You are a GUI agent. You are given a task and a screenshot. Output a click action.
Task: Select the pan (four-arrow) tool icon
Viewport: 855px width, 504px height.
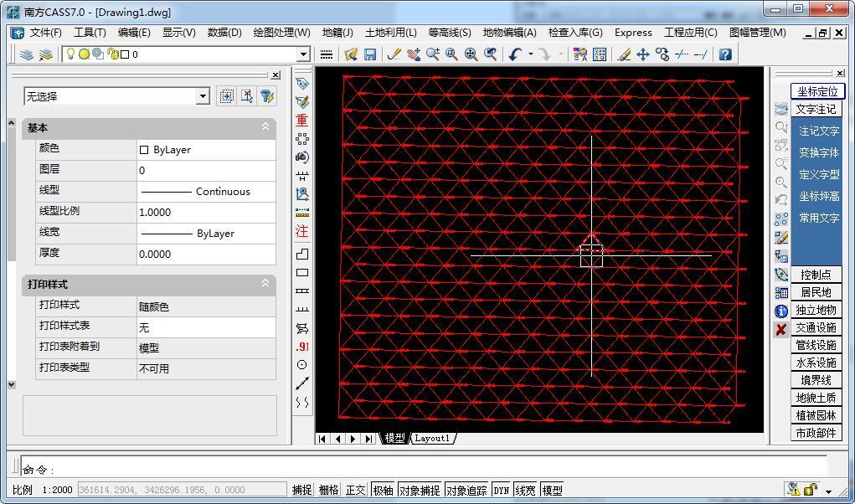pos(643,54)
